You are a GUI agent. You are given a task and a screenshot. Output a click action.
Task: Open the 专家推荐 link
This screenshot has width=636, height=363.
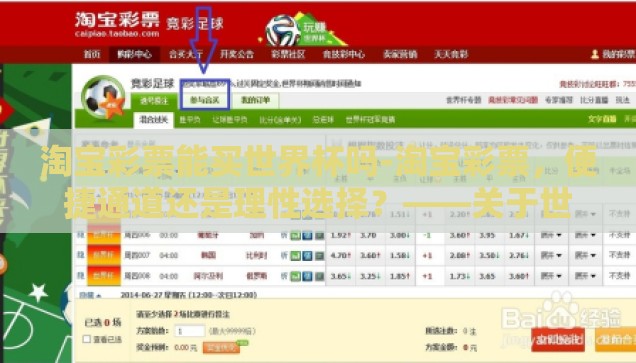(559, 100)
